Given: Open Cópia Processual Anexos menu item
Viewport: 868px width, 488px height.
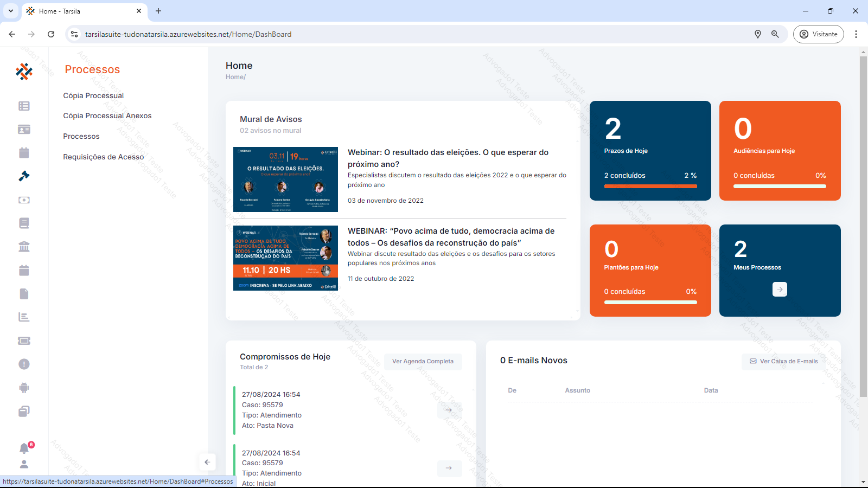Looking at the screenshot, I should click(x=107, y=115).
